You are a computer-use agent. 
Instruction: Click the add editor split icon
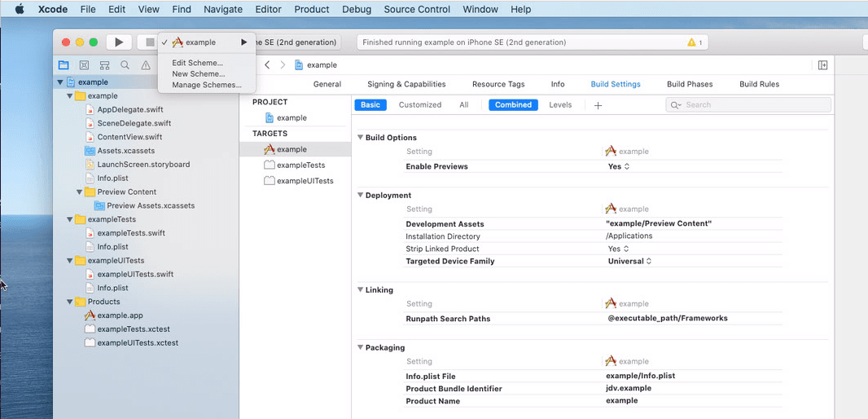pyautogui.click(x=822, y=65)
